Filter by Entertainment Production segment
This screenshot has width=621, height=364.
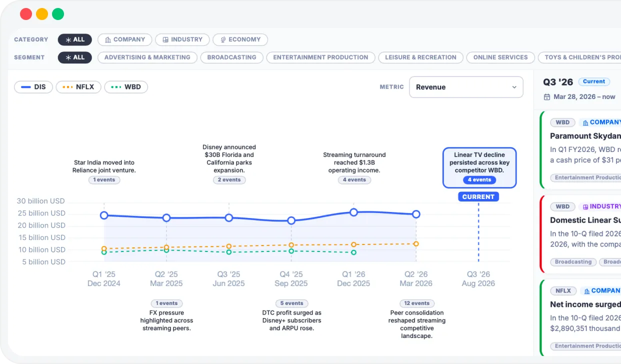click(320, 57)
